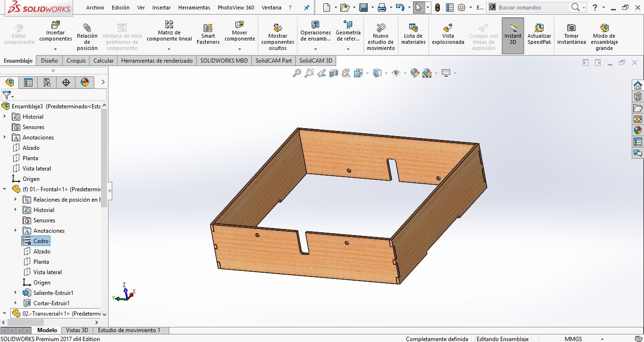Click the Insertar componentes icon
The image size is (644, 342).
pyautogui.click(x=56, y=25)
